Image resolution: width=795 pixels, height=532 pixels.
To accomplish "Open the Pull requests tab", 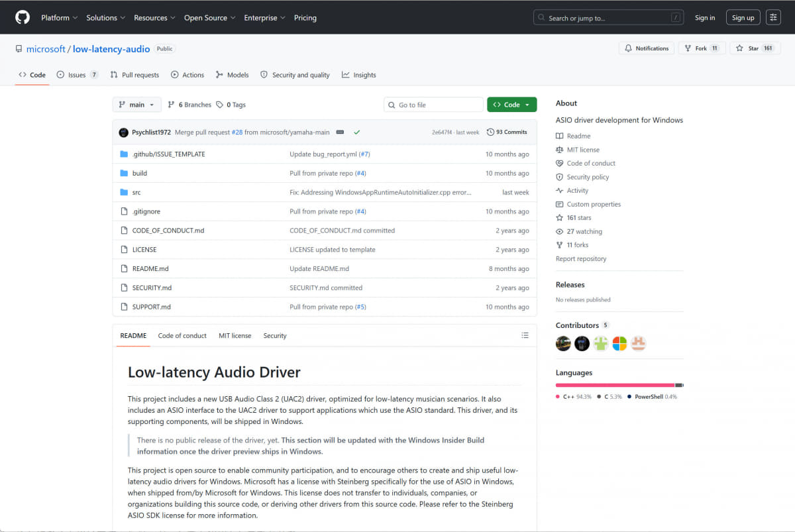I will coord(134,75).
